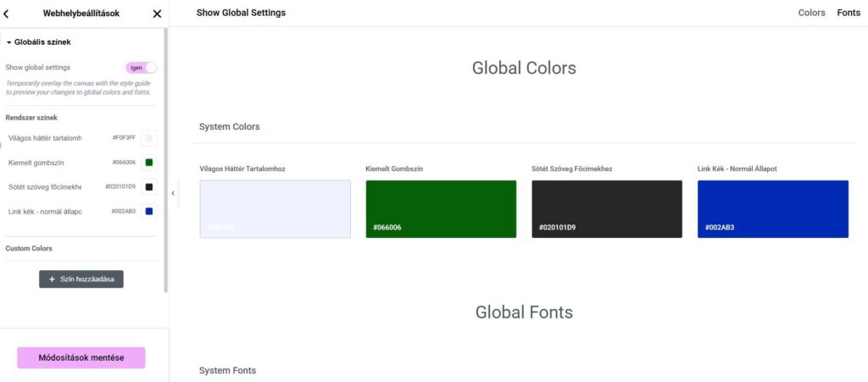This screenshot has height=382, width=868.
Task: Click the Szín hozzáadása button
Action: pyautogui.click(x=81, y=279)
